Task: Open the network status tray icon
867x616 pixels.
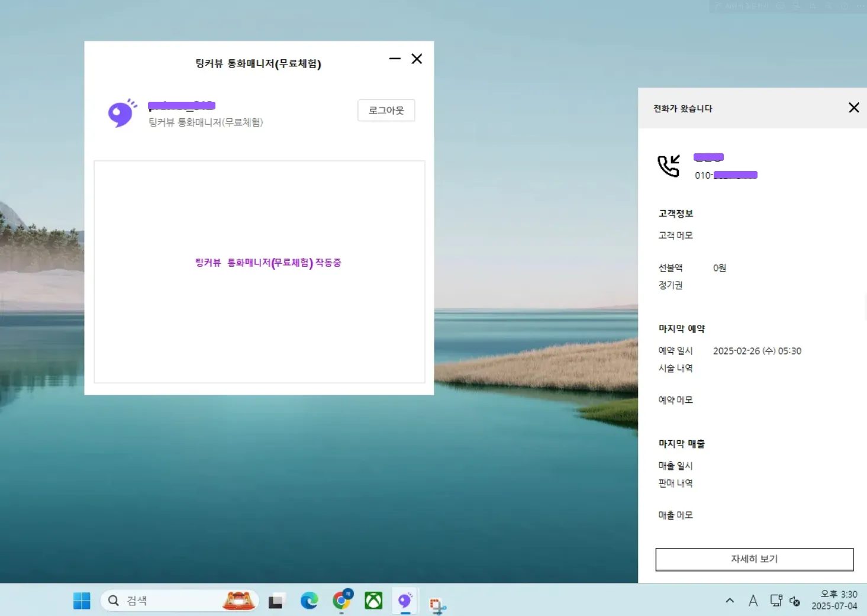Action: pyautogui.click(x=776, y=601)
